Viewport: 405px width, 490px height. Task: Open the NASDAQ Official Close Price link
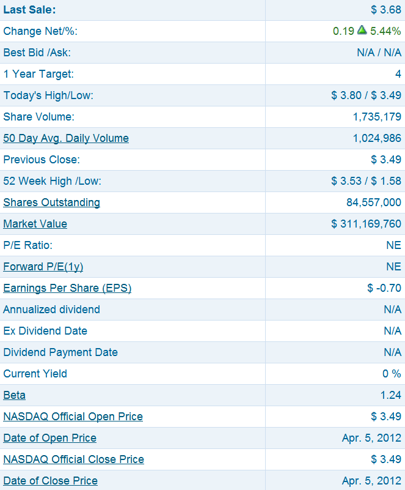point(74,459)
